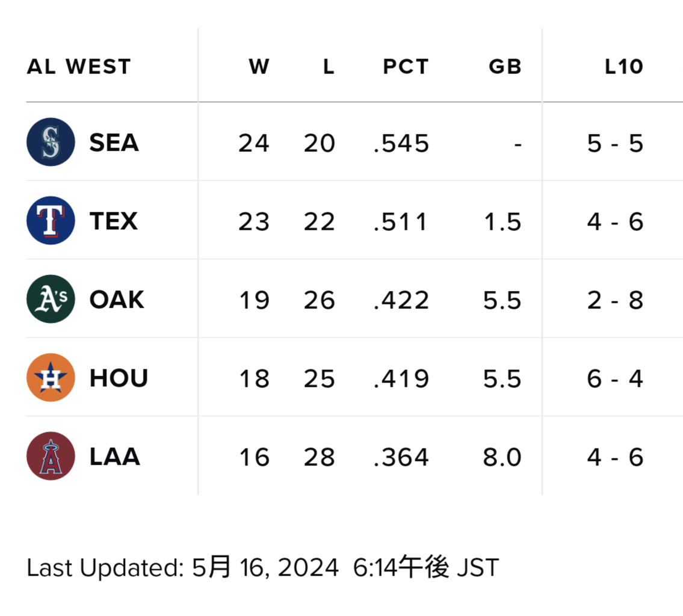Click the AL WEST division heading
This screenshot has height=616, width=683.
click(x=78, y=67)
